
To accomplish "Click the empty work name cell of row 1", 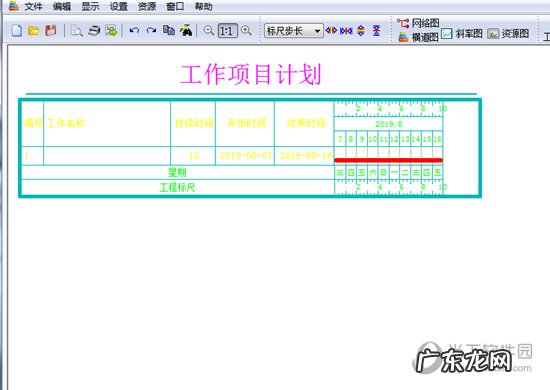I will 107,156.
